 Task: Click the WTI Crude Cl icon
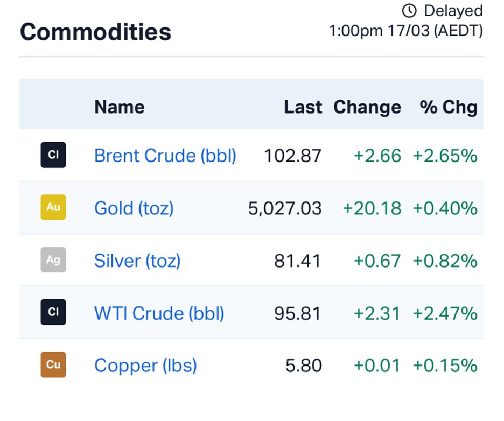pos(53,312)
